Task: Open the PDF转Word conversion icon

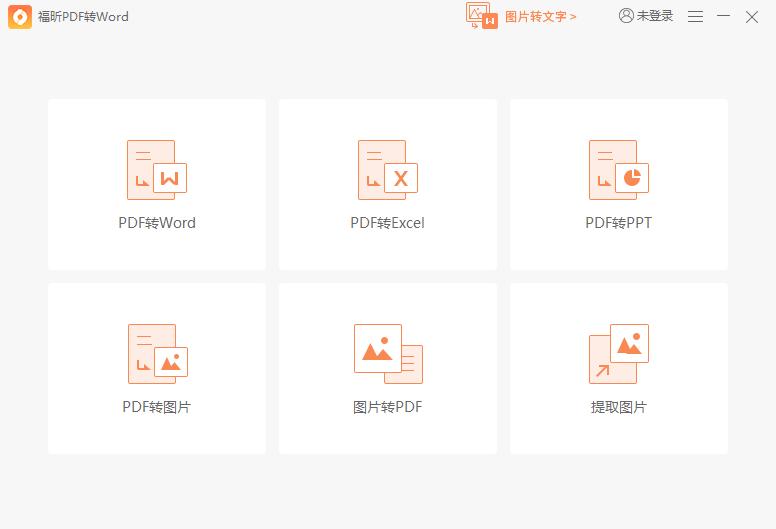Action: click(x=157, y=170)
